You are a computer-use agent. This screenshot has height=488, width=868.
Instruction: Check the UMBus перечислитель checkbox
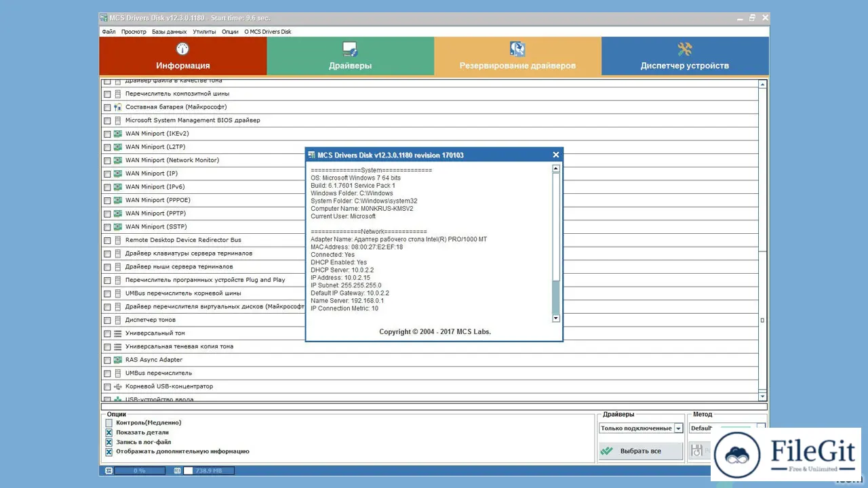point(107,373)
